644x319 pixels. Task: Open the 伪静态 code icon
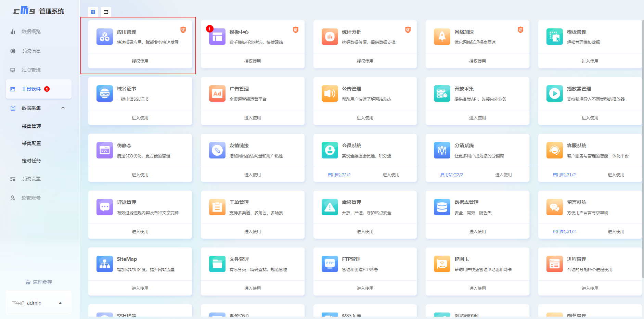point(105,150)
